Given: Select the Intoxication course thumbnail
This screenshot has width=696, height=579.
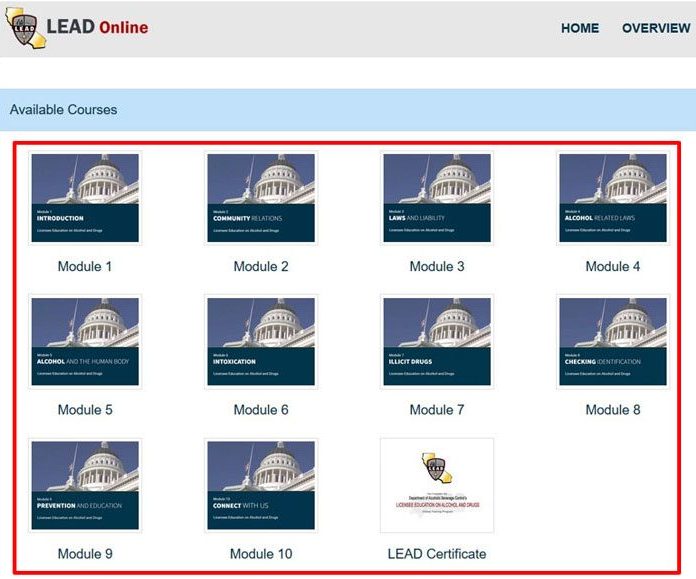Looking at the screenshot, I should tap(261, 342).
